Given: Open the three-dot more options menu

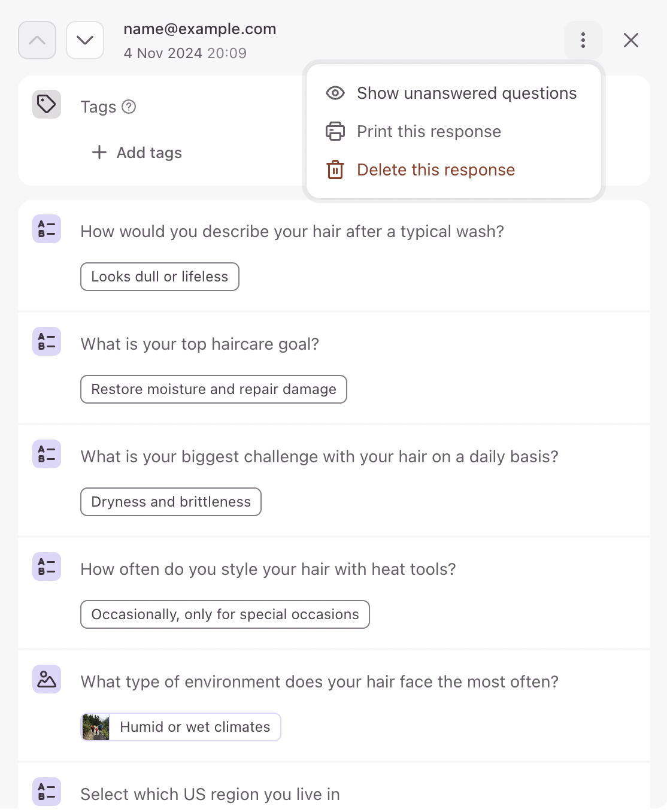Looking at the screenshot, I should (583, 40).
